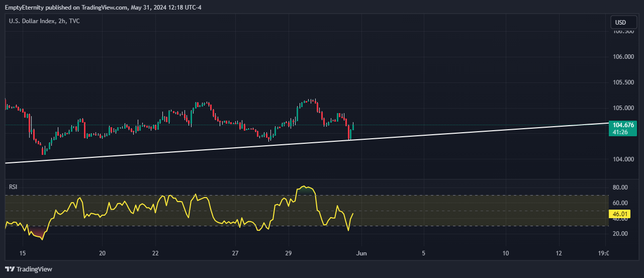Click the Jun date label on time axis
The height and width of the screenshot is (278, 644).
(361, 253)
